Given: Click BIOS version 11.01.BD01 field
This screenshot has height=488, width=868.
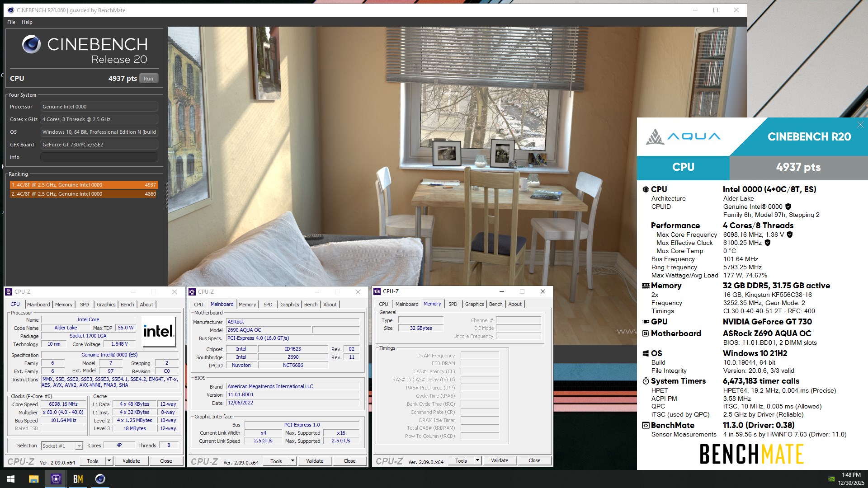Looking at the screenshot, I should tap(293, 394).
